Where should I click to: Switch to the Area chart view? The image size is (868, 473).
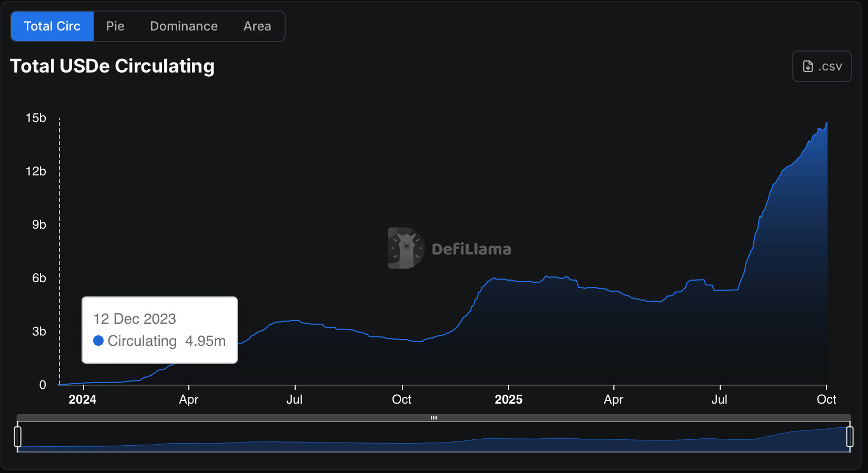tap(257, 26)
